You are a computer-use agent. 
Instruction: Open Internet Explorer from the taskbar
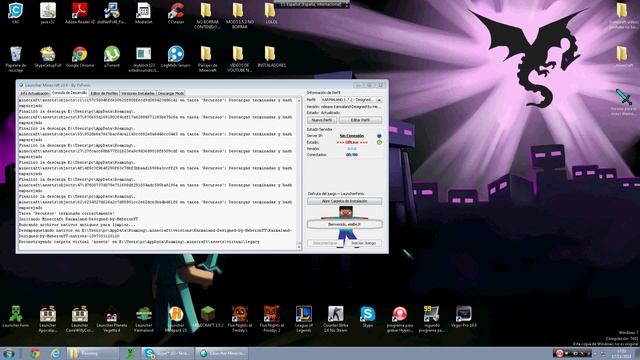(56, 353)
